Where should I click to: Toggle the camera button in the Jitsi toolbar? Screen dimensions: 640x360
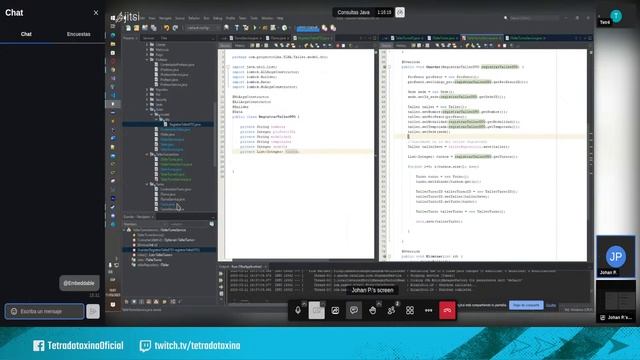click(x=316, y=311)
